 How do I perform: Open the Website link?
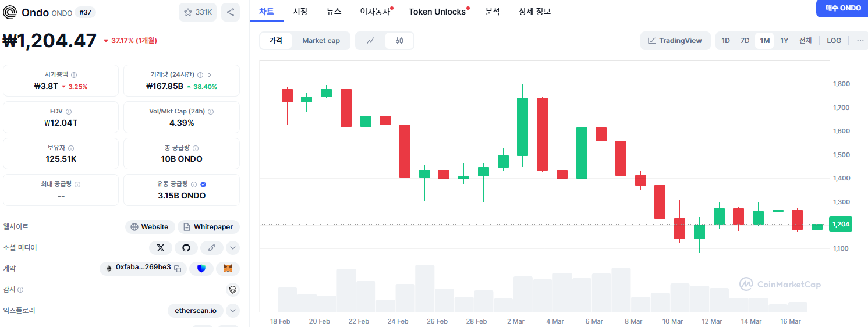click(150, 227)
